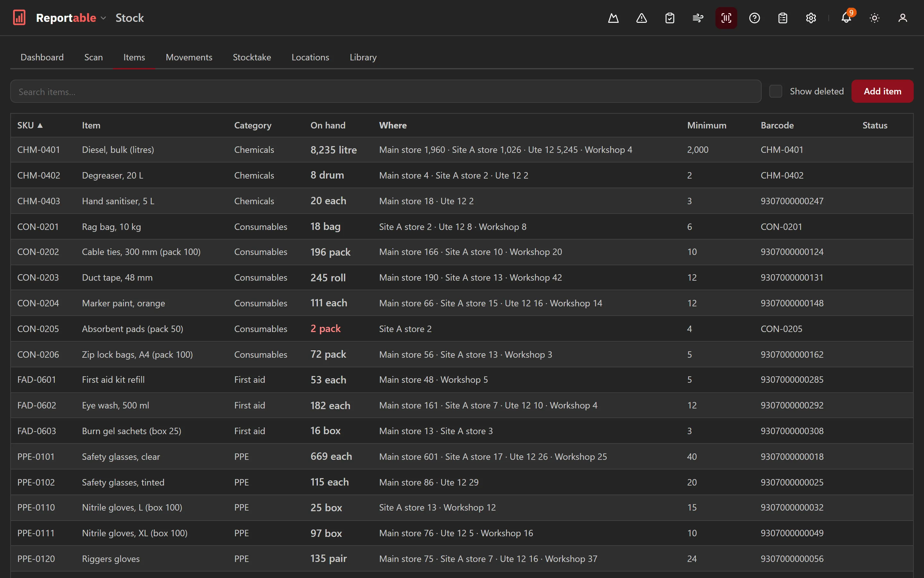Sort by the Barcode column header
The height and width of the screenshot is (578, 924).
(x=777, y=125)
